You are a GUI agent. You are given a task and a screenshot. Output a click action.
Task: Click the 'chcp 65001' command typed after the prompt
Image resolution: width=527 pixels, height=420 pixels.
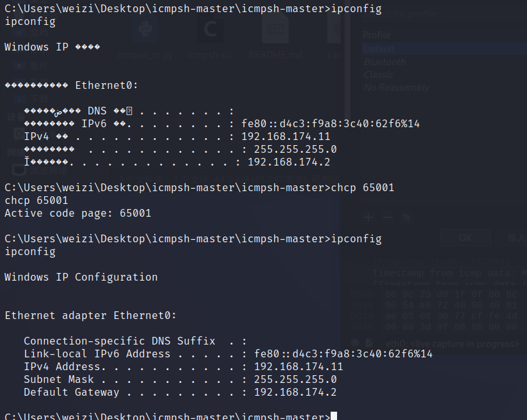click(x=363, y=187)
